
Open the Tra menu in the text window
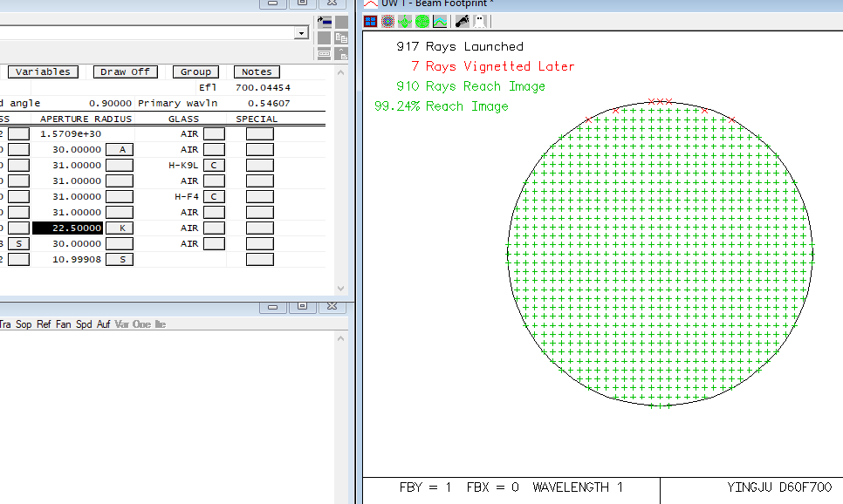click(x=5, y=324)
